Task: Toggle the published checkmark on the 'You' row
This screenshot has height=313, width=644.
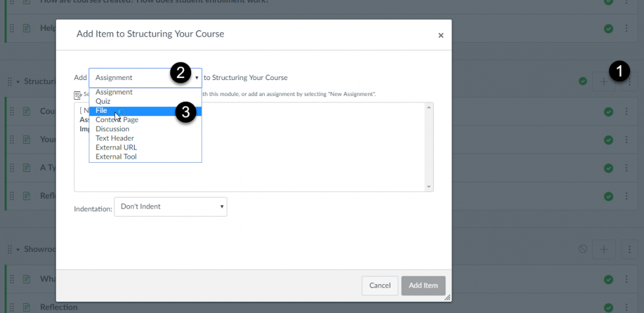Action: (609, 140)
